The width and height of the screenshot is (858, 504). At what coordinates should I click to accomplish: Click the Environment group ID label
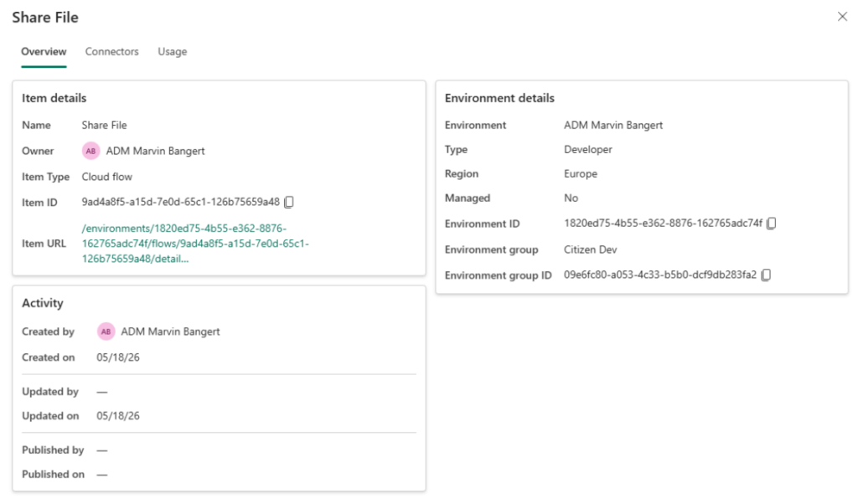(x=498, y=275)
